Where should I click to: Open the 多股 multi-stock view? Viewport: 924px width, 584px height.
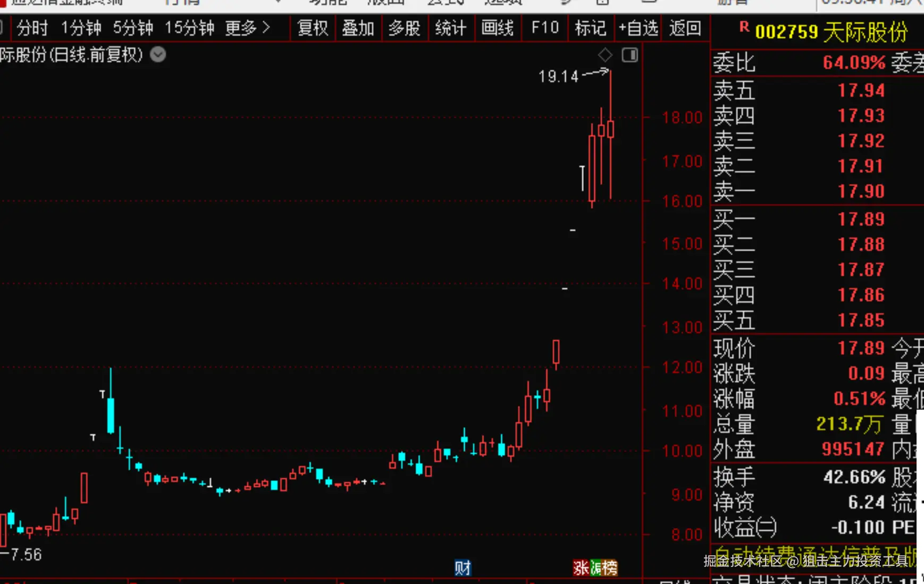405,28
